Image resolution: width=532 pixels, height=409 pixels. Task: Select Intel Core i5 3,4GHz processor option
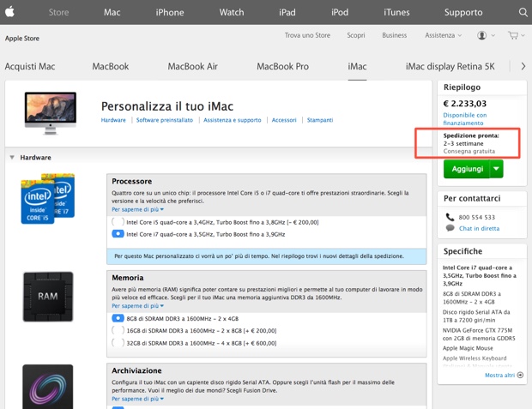coord(118,222)
